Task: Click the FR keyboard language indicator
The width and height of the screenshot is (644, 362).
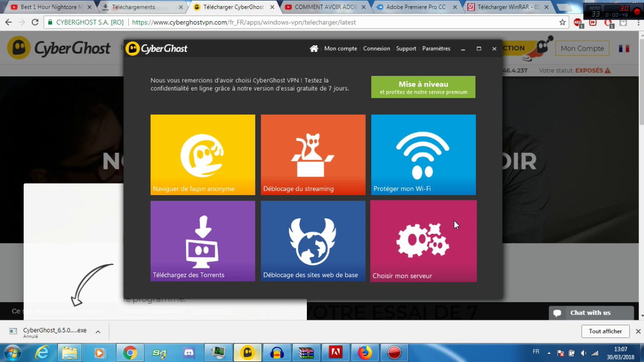Action: [x=536, y=351]
